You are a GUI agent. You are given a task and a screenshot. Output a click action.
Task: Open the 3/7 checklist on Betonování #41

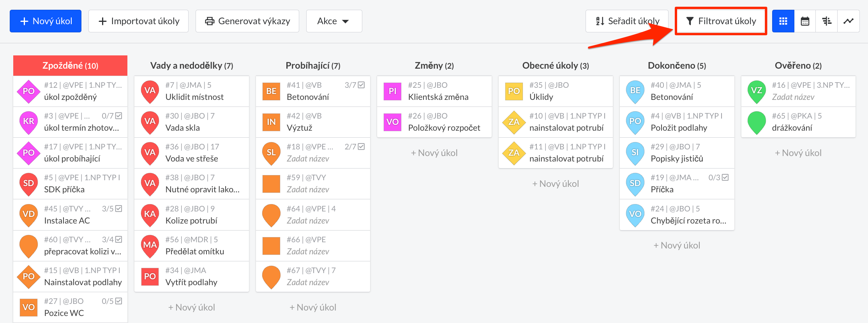click(x=355, y=84)
